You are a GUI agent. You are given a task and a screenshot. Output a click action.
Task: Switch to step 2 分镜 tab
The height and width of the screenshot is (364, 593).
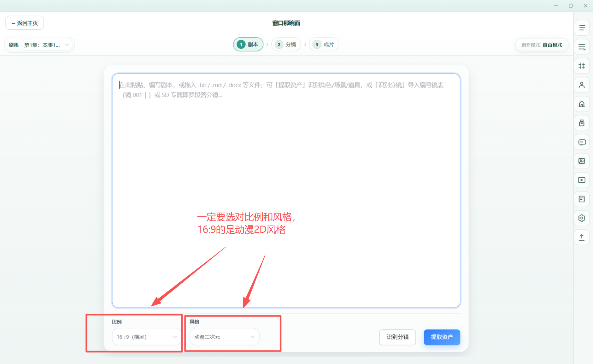click(286, 44)
